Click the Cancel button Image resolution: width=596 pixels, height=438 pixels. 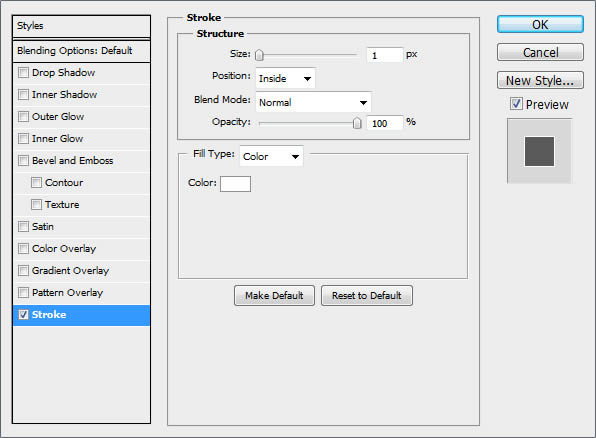pos(540,52)
